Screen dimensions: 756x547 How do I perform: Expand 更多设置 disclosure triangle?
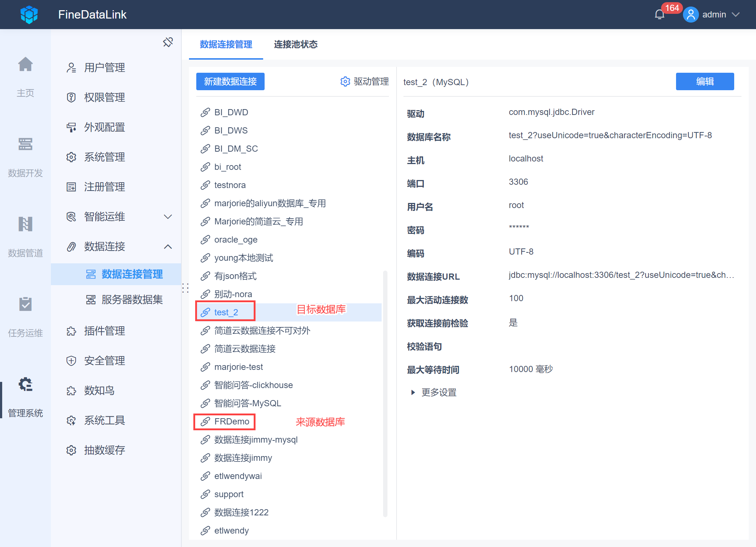413,392
